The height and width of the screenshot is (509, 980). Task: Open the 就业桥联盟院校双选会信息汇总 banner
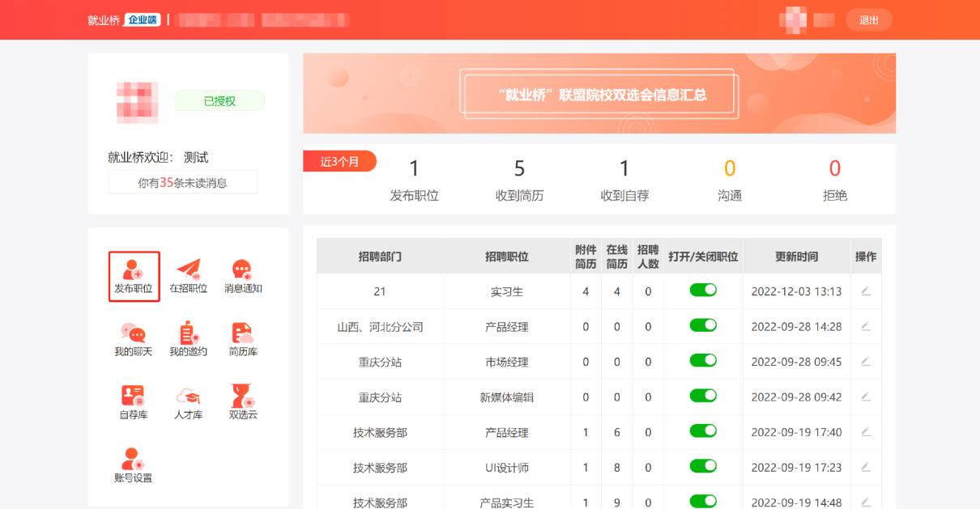pyautogui.click(x=599, y=94)
